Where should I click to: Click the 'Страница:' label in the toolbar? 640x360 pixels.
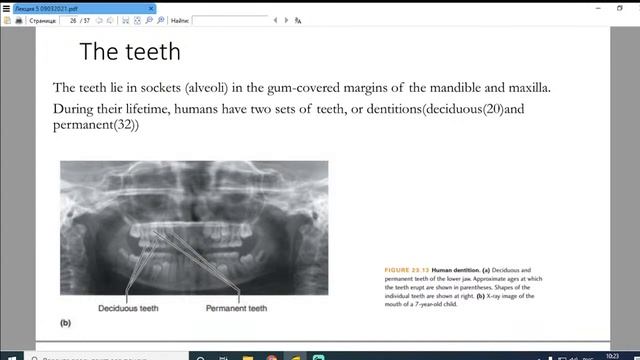tap(42, 20)
